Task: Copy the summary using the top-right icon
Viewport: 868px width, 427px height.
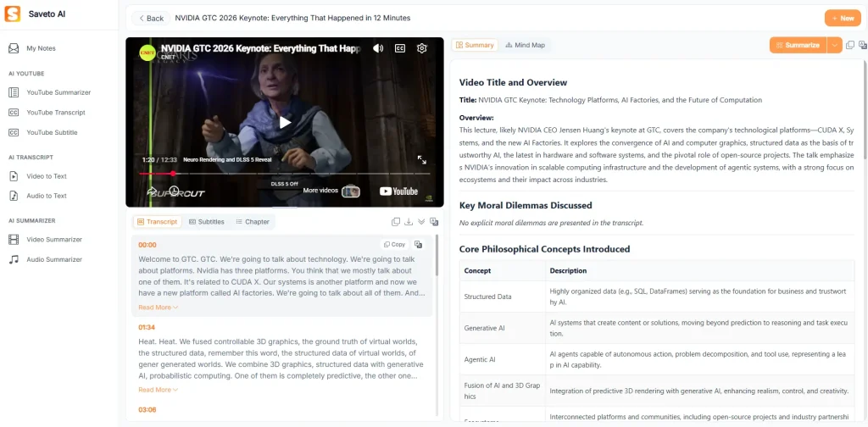Action: pos(850,45)
